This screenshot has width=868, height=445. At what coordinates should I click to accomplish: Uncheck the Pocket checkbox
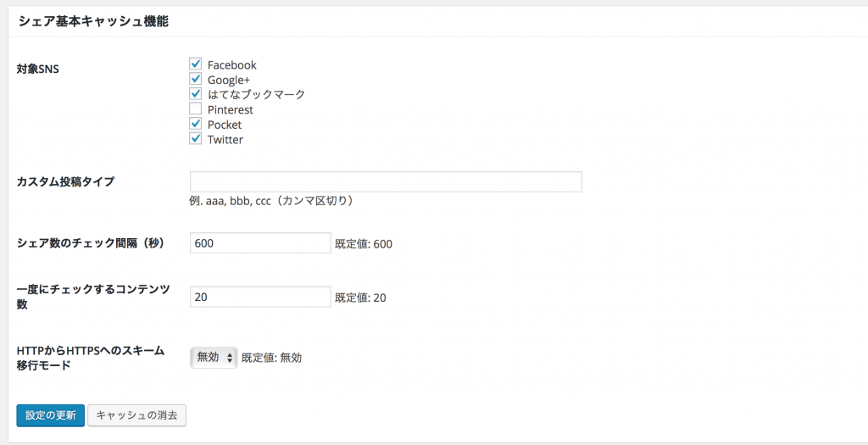tap(195, 125)
